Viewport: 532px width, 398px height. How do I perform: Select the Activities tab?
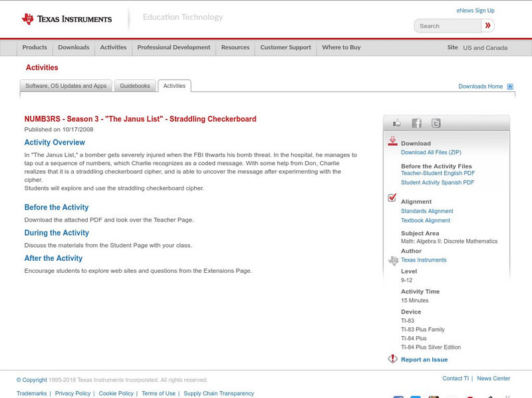click(x=174, y=86)
